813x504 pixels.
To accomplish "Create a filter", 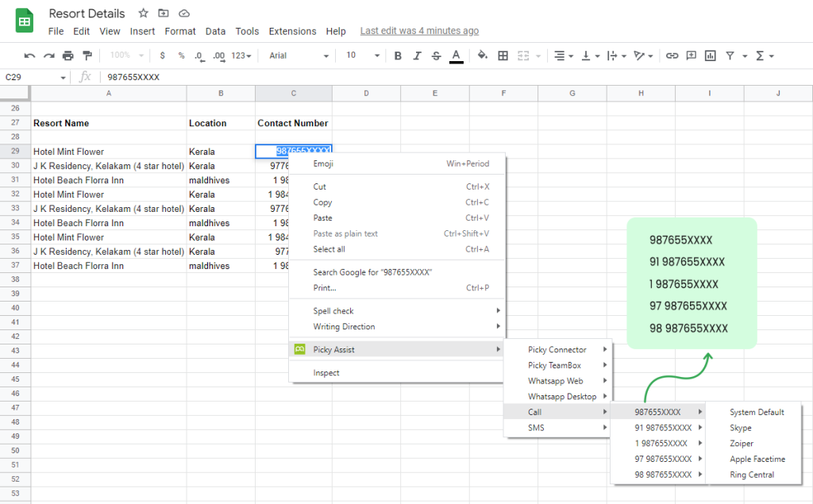I will (730, 56).
